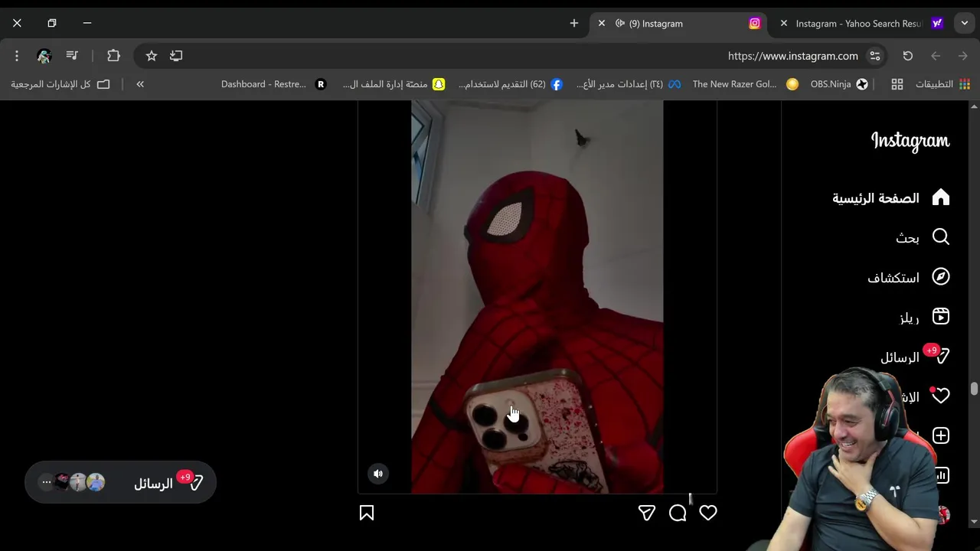Open the media control icon in toolbar
The width and height of the screenshot is (980, 551).
pyautogui.click(x=72, y=56)
